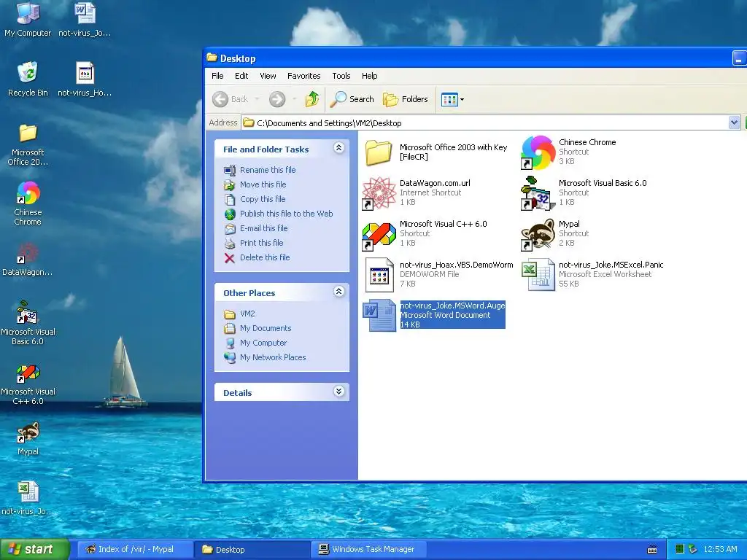The image size is (747, 560).
Task: Select Microsoft Office 20... folder on desktop
Action: tap(28, 144)
